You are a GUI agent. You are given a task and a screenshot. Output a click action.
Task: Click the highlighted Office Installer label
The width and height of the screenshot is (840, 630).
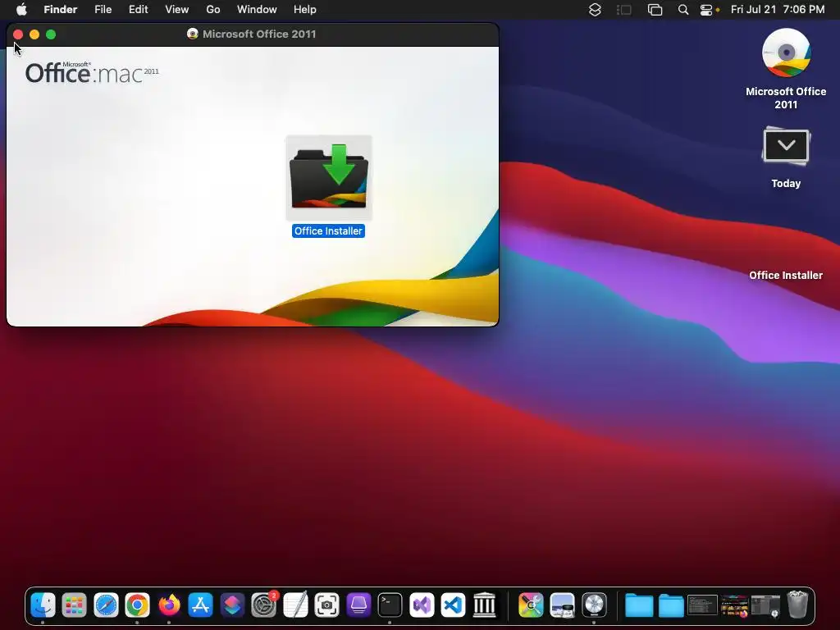(328, 231)
